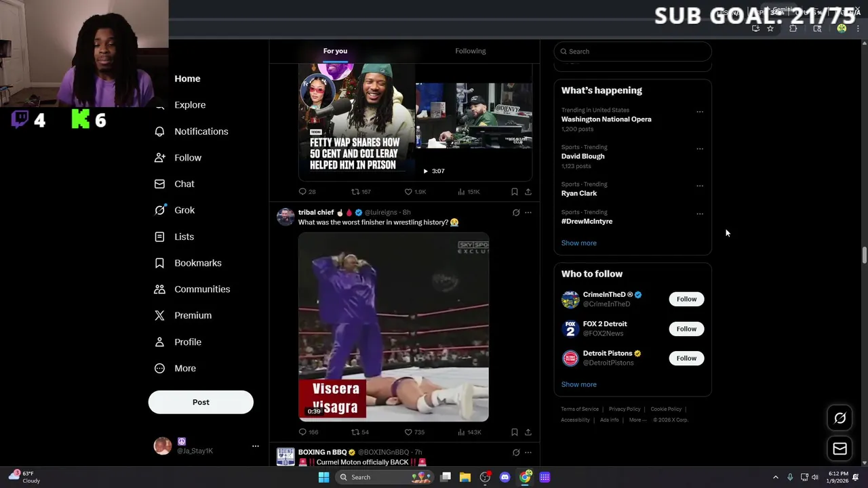
Task: Open the Premium X icon
Action: point(159,316)
